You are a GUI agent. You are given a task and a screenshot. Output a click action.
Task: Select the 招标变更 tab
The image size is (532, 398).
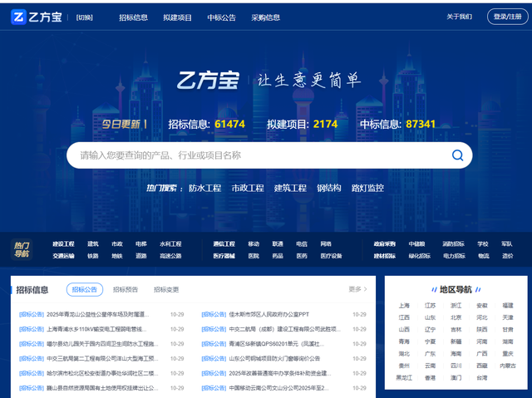pyautogui.click(x=166, y=289)
